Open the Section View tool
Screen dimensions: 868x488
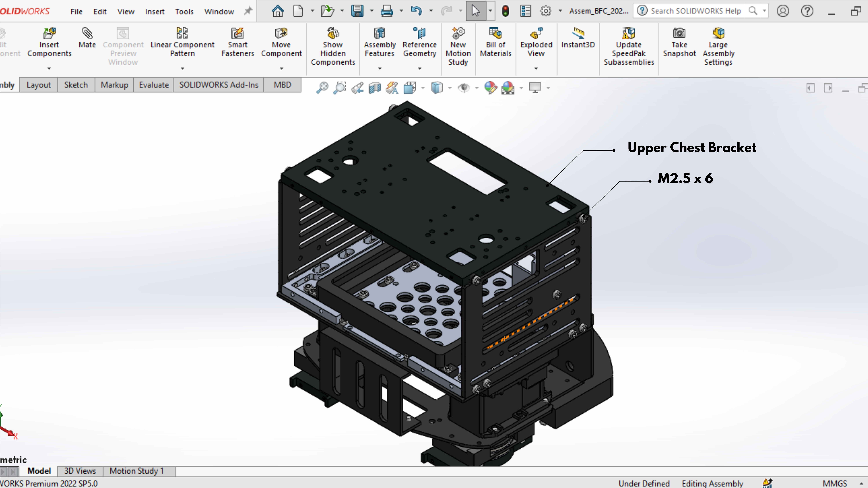point(374,88)
